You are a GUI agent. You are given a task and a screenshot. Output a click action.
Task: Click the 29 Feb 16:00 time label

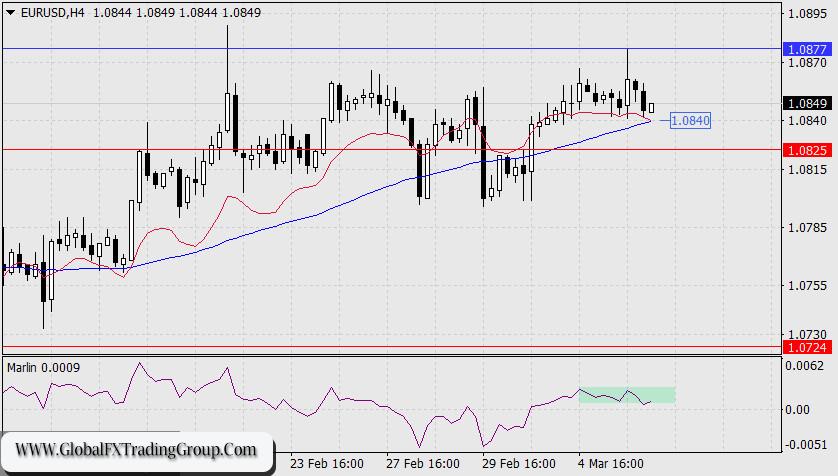coord(518,463)
